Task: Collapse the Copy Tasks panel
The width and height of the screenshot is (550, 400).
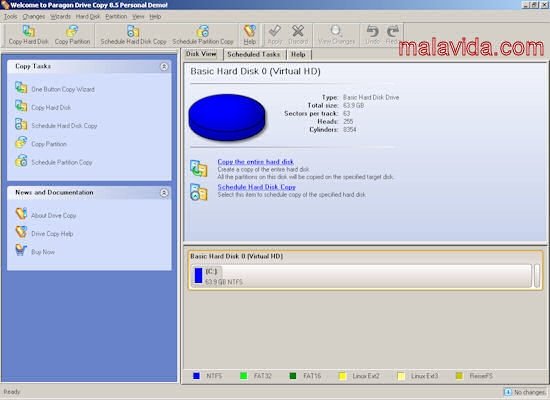Action: 164,66
